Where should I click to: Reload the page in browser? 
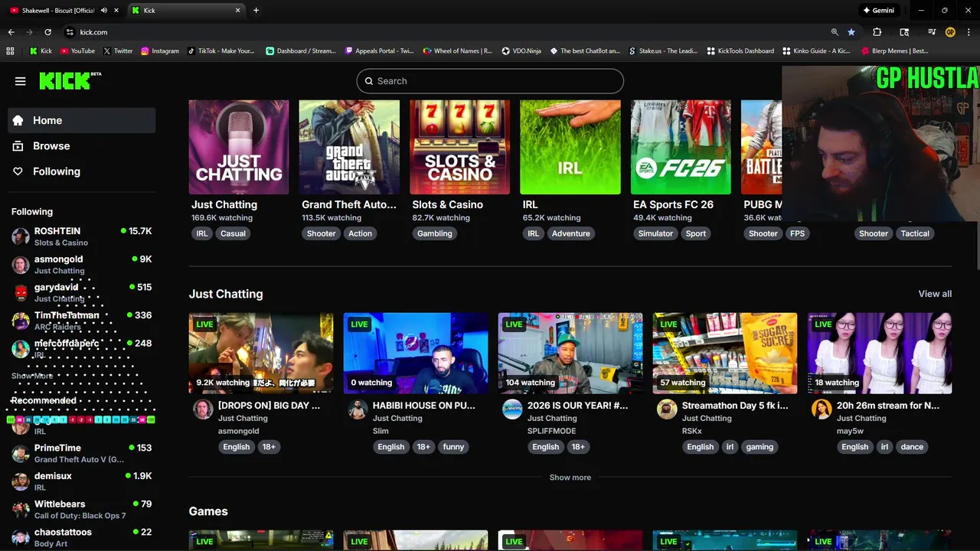pos(47,32)
